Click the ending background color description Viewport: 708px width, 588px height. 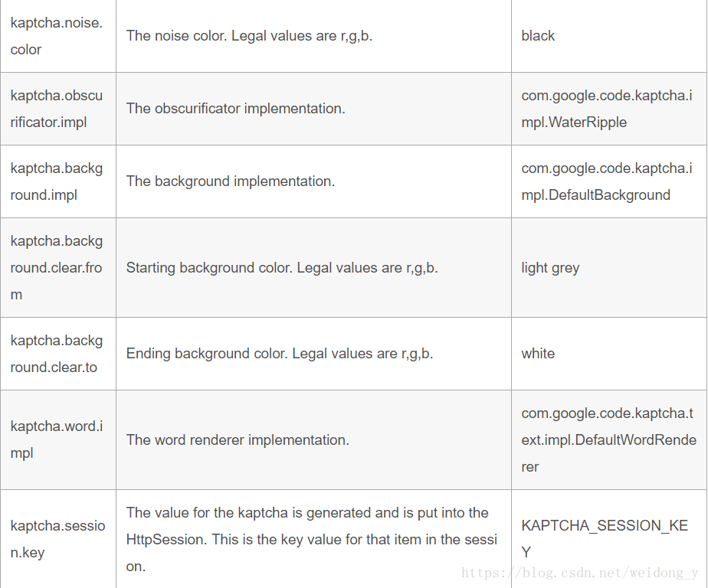[280, 354]
